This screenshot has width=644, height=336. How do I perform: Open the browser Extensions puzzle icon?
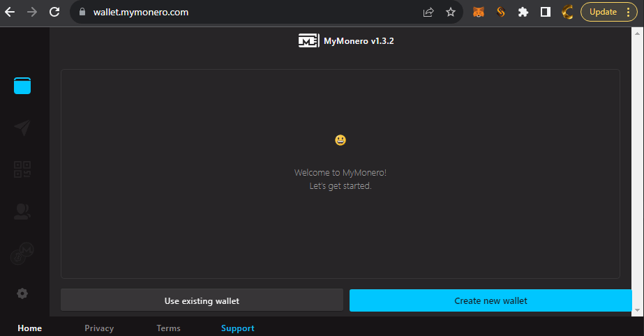523,12
